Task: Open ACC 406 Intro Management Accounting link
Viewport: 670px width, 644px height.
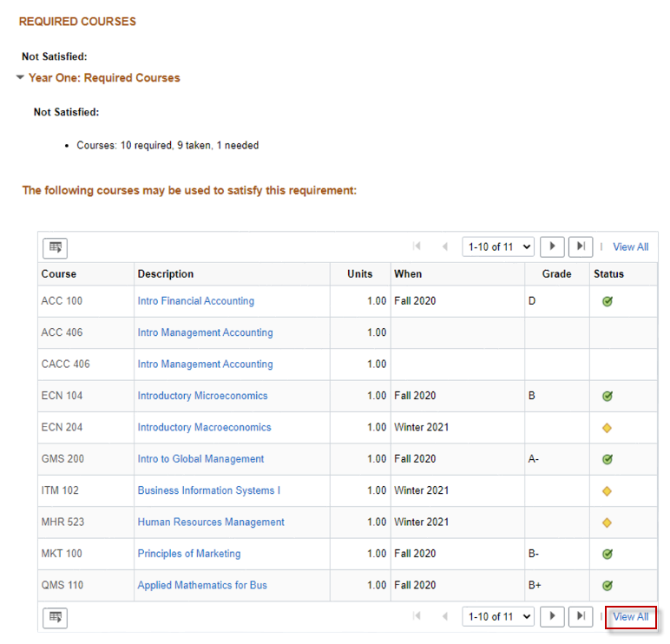Action: 205,332
